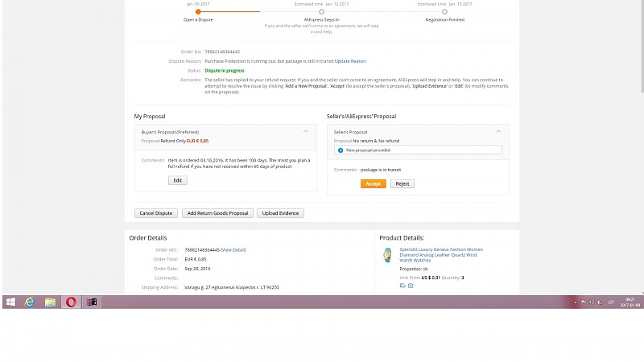644x362 pixels.
Task: Open File Explorer from the taskbar
Action: coord(50,302)
